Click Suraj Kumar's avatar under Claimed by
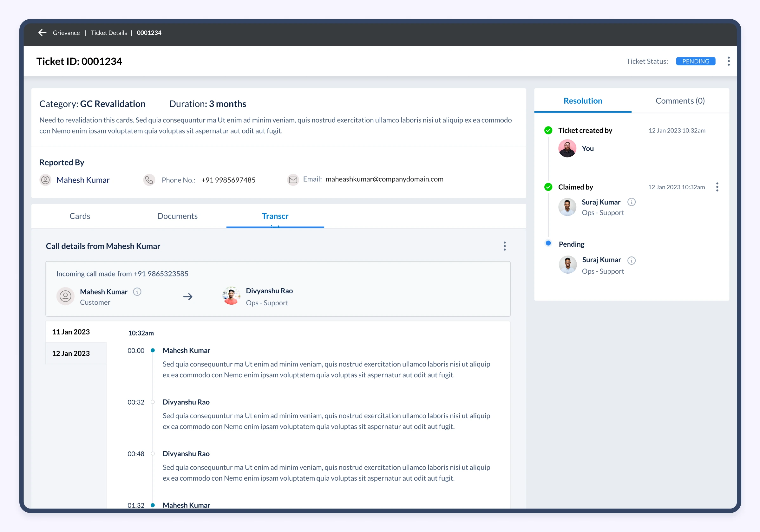760x532 pixels. click(x=567, y=207)
